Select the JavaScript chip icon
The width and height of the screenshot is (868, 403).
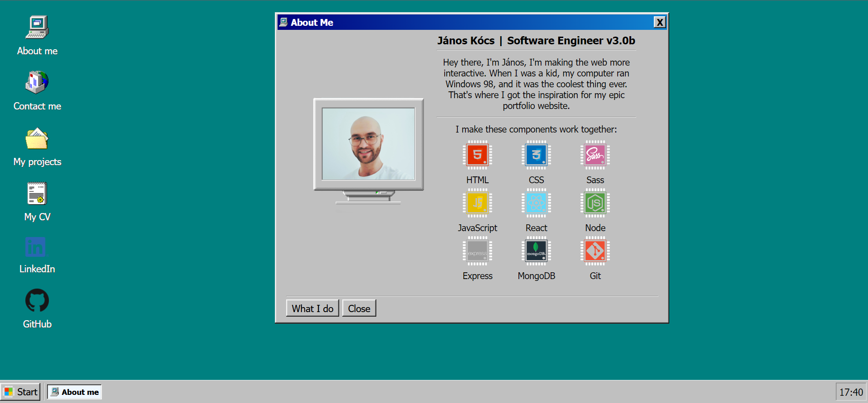point(477,203)
